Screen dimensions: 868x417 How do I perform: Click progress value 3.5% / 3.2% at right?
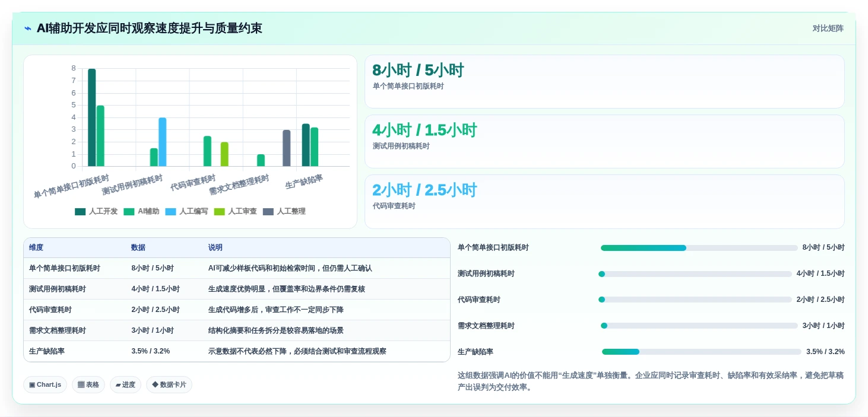[825, 352]
